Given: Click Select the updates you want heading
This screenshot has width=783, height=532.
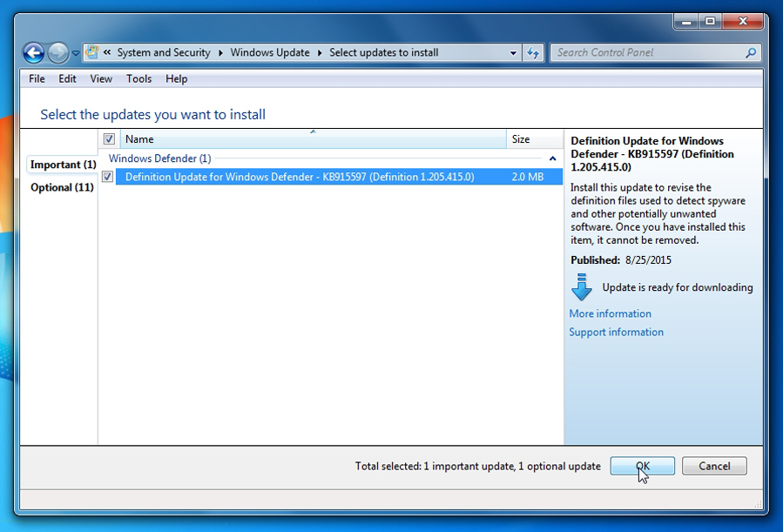Looking at the screenshot, I should [152, 114].
